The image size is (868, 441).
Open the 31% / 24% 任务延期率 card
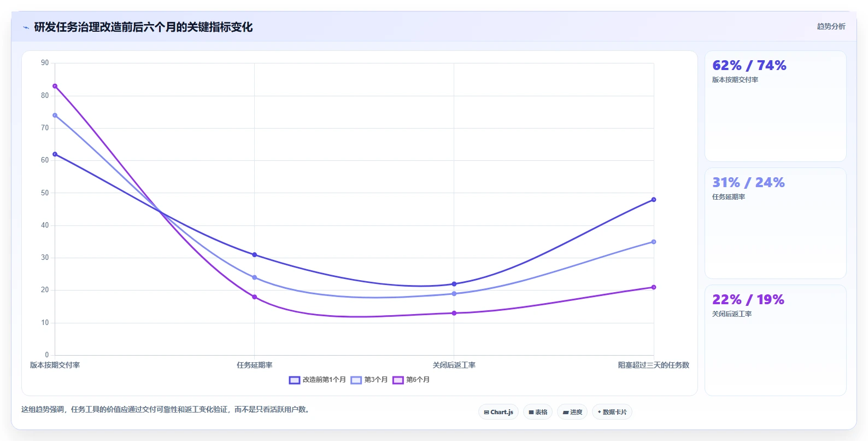point(775,223)
